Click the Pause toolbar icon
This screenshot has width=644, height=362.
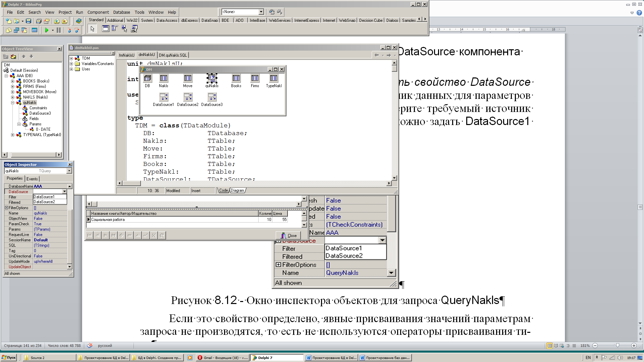[59, 30]
